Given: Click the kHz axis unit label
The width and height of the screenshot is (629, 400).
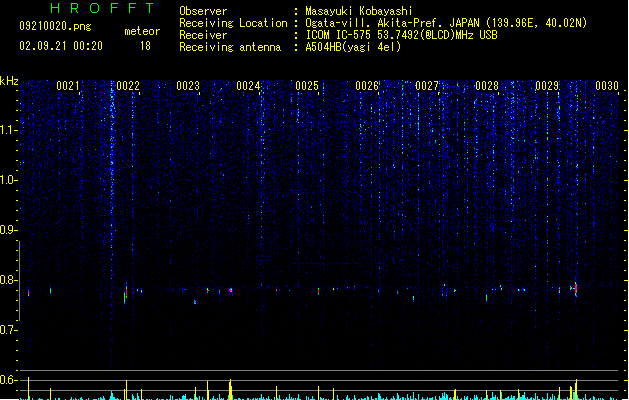Looking at the screenshot, I should pyautogui.click(x=9, y=81).
